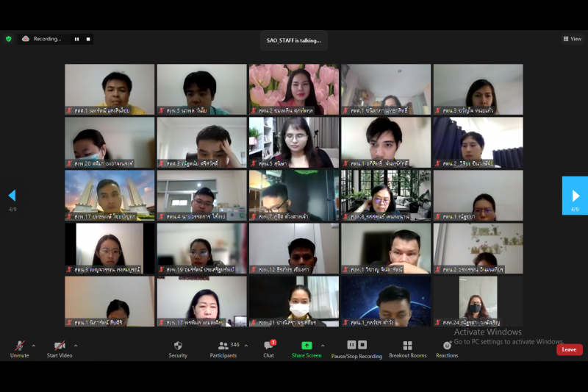The image size is (588, 392).
Task: Click the green encryption shield icon
Action: (x=9, y=39)
